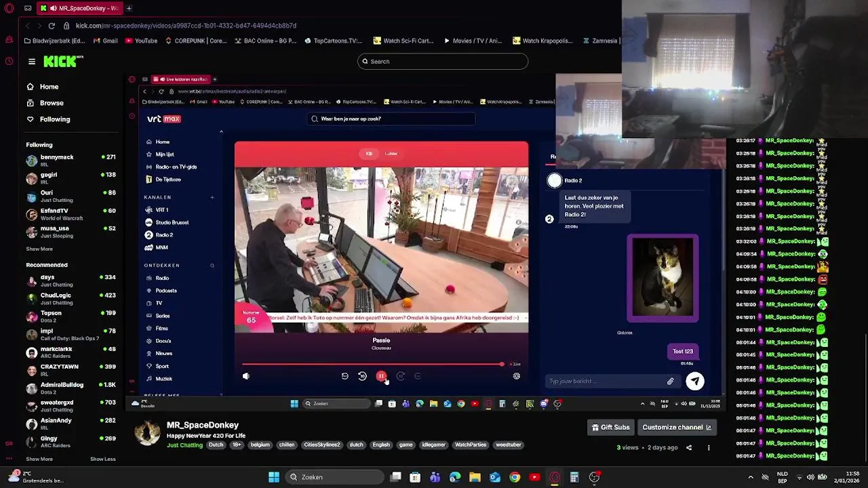
Task: Click the Customize channel button
Action: (x=676, y=427)
